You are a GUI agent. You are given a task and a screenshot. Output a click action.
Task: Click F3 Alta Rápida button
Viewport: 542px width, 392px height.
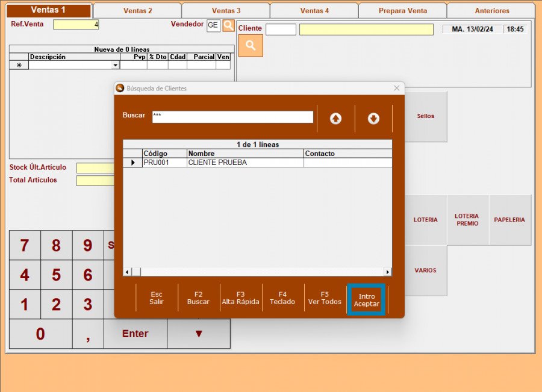coord(240,299)
